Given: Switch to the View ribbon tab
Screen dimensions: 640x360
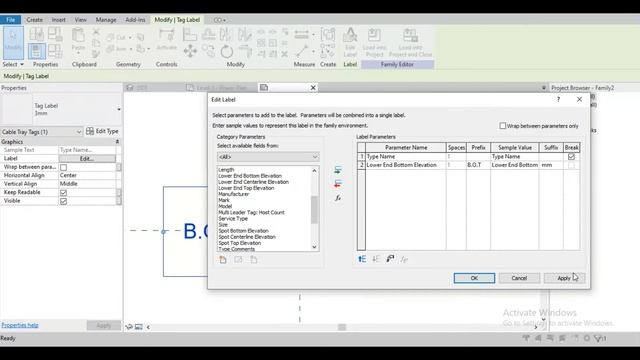Looking at the screenshot, I should 80,20.
